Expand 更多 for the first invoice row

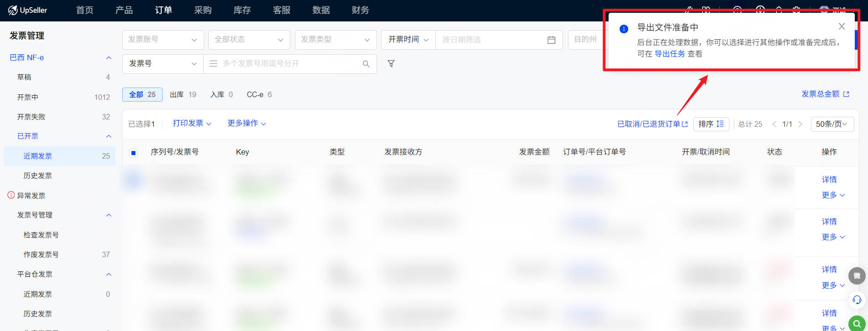click(833, 195)
